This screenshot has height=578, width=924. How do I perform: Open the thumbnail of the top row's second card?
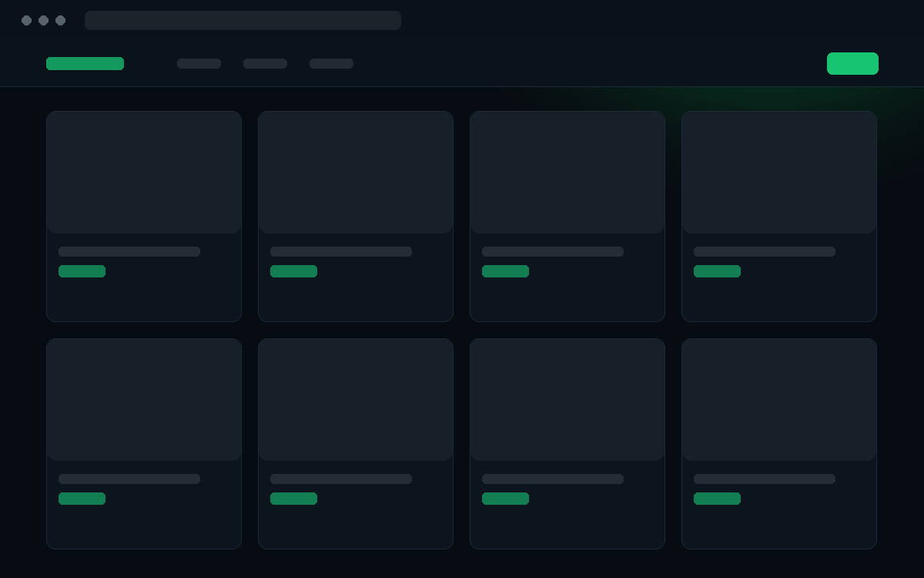(x=356, y=173)
